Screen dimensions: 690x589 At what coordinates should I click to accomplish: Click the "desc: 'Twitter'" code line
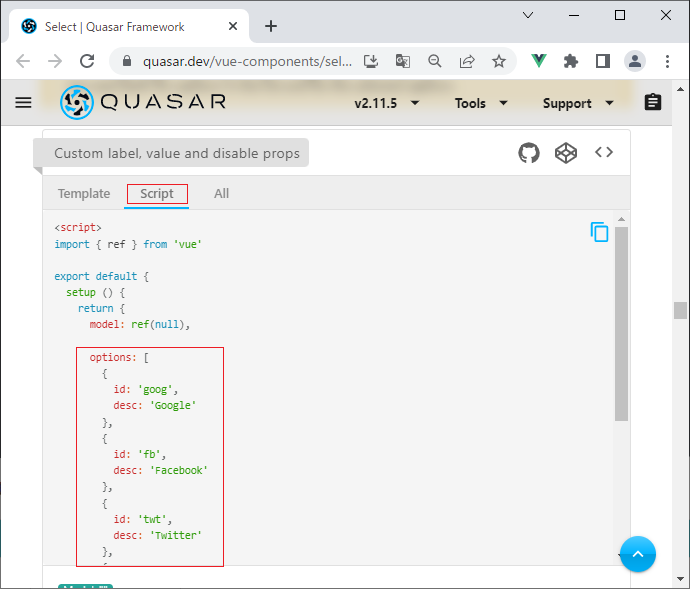tap(158, 535)
